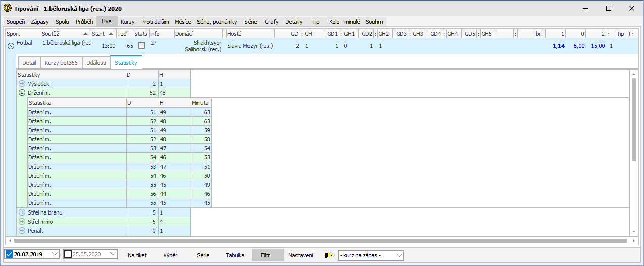644x266 pixels.
Task: Select the odds value 6,00
Action: coord(579,46)
